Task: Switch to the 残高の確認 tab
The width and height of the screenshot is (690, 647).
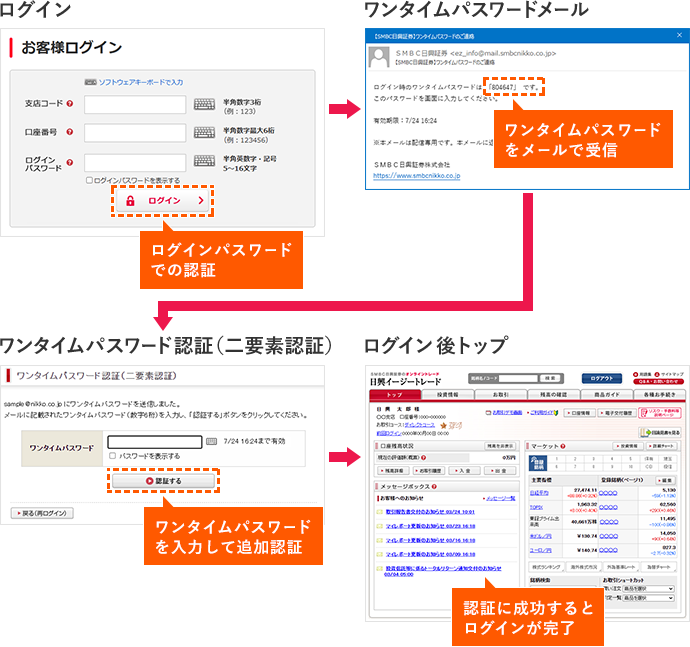Action: 554,395
